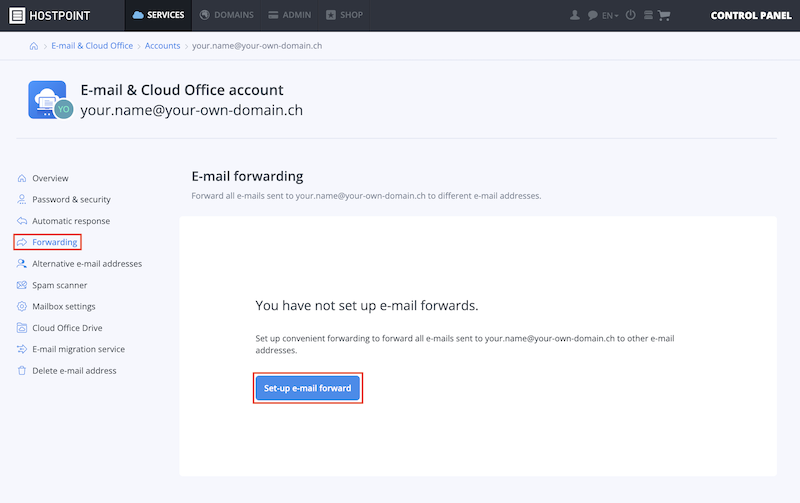Click the server icon in top bar
The width and height of the screenshot is (800, 503).
(648, 15)
